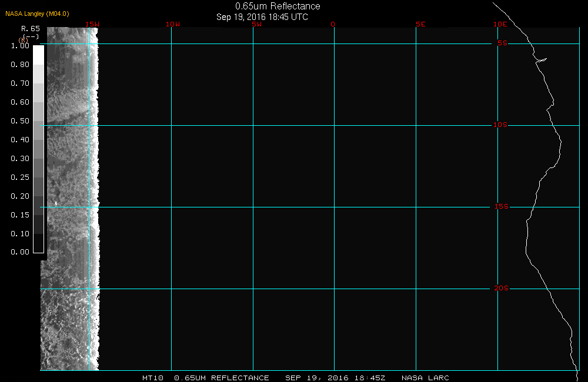Viewport: 588px width, 382px height.
Task: Click the 0.50 colorbar value
Action: pos(20,120)
